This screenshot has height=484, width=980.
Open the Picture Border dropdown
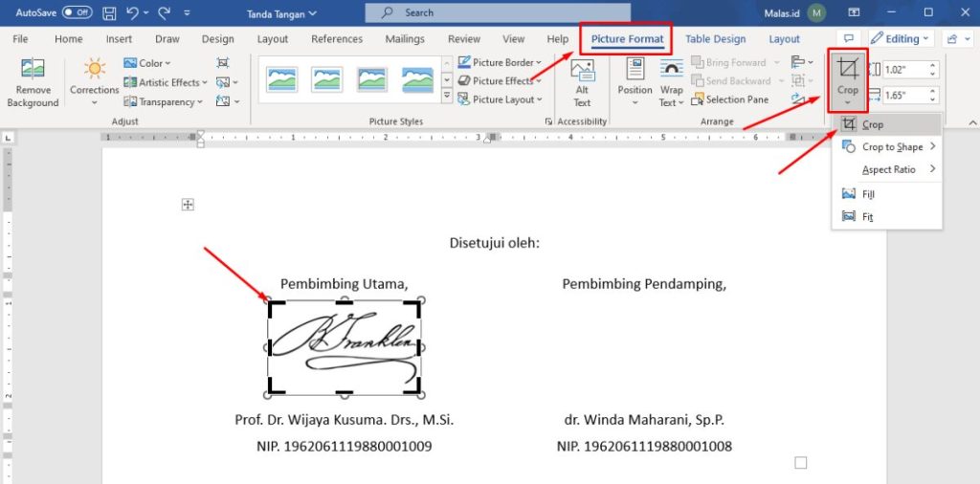point(500,62)
